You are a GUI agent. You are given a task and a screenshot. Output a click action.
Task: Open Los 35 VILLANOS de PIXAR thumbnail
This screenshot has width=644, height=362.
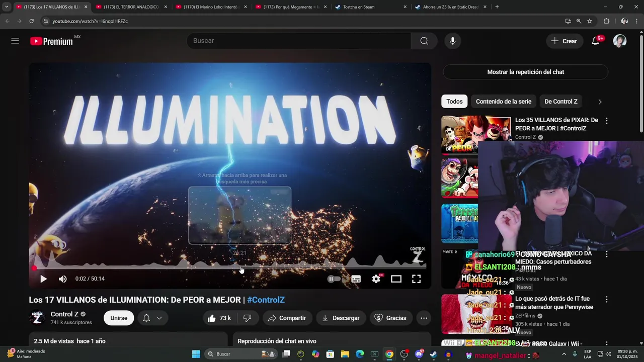[x=476, y=135]
